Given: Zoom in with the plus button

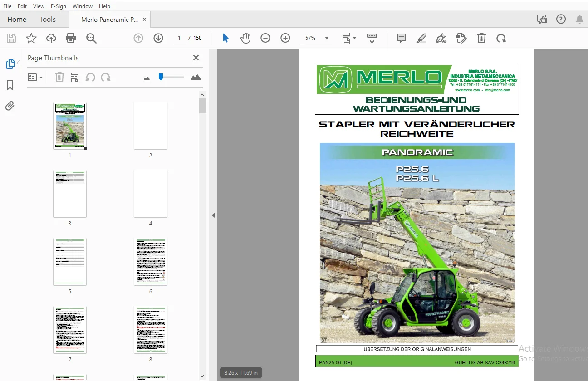Looking at the screenshot, I should coord(285,38).
